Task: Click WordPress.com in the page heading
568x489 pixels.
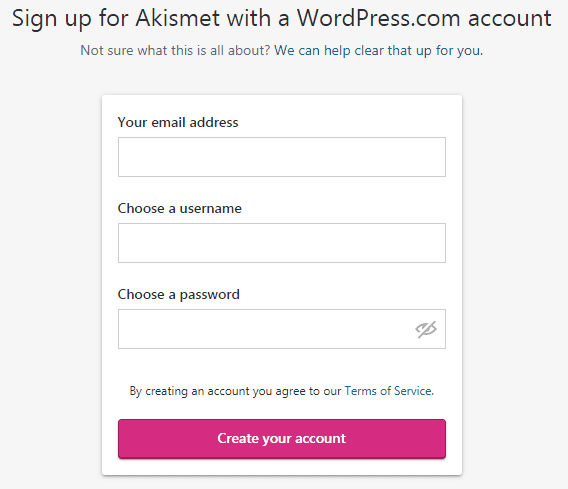Action: (379, 18)
